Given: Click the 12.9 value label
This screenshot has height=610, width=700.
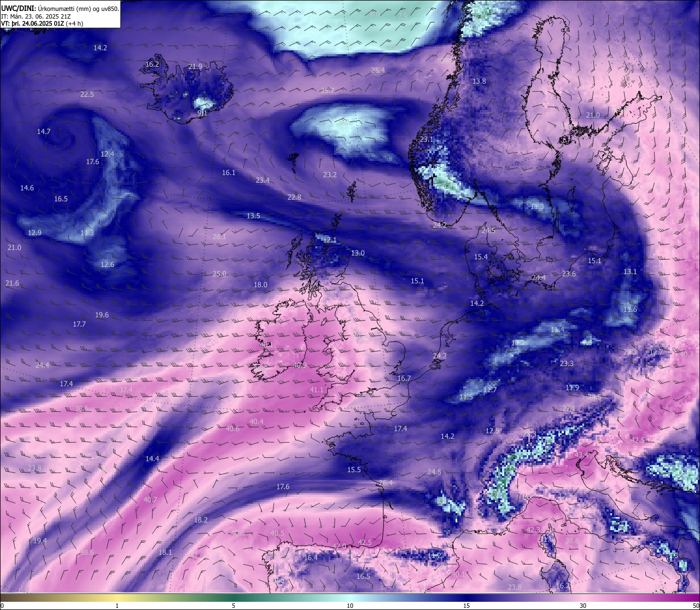Looking at the screenshot, I should (x=34, y=233).
